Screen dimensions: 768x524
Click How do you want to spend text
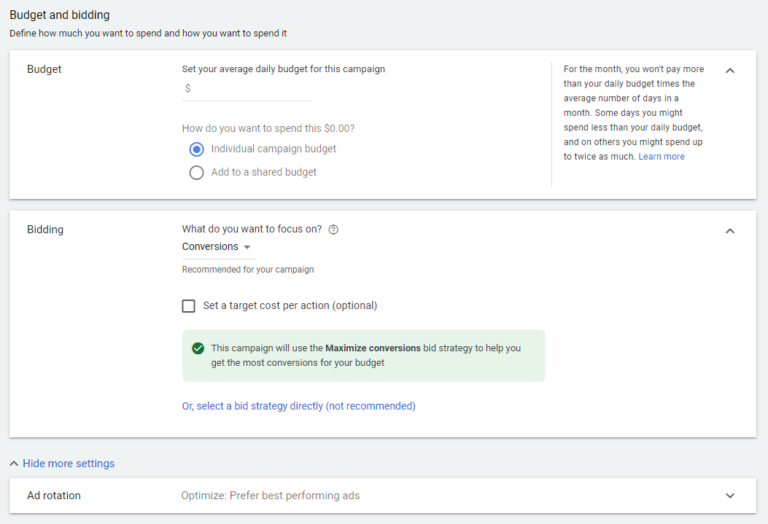point(268,128)
